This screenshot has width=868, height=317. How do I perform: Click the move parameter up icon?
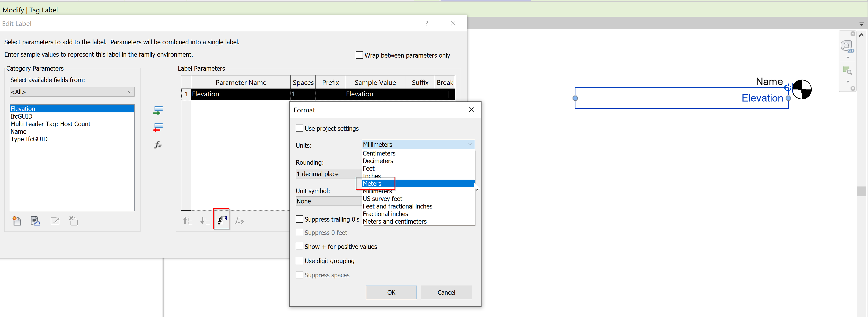(x=187, y=221)
